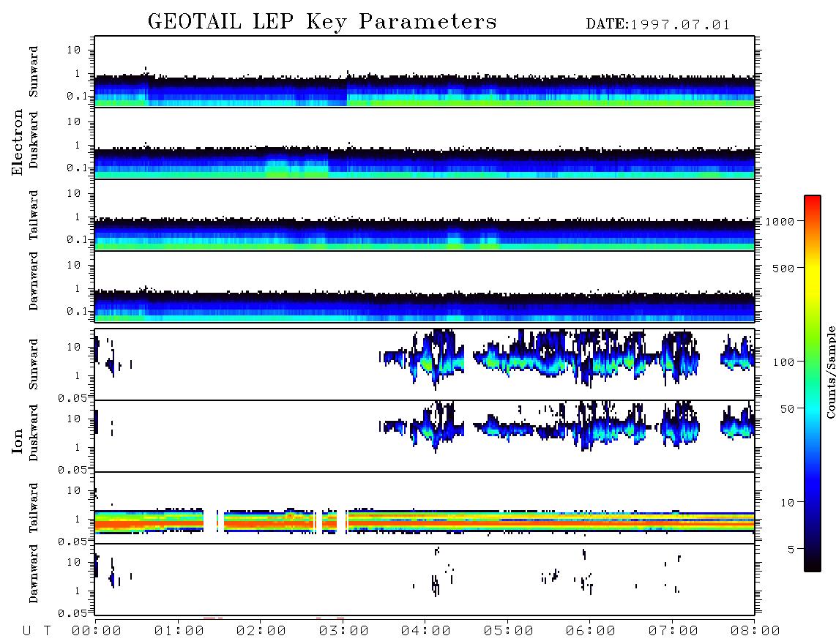Viewport: 836px width, 644px height.
Task: Click the '1000' colorbar tick label
Action: (780, 221)
